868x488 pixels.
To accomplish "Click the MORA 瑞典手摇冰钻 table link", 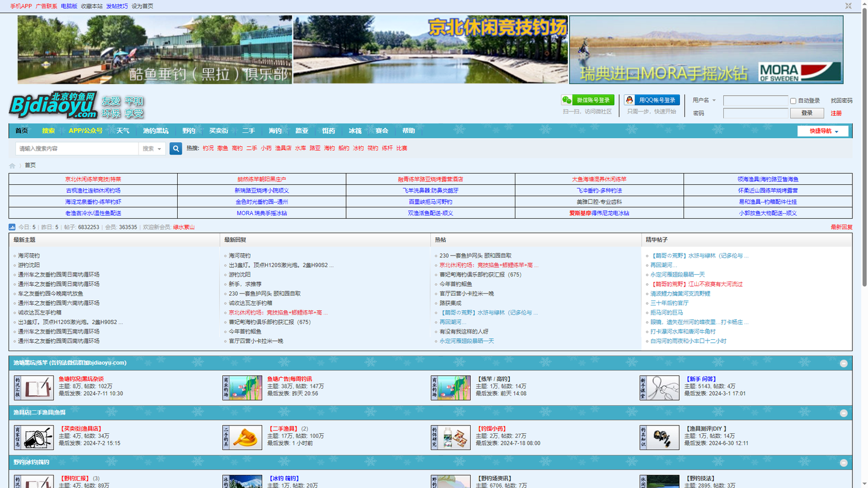I will [x=262, y=213].
